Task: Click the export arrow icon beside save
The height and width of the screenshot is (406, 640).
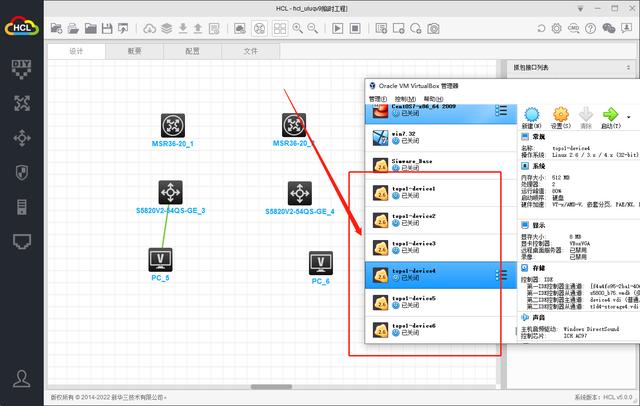Action: tap(123, 28)
